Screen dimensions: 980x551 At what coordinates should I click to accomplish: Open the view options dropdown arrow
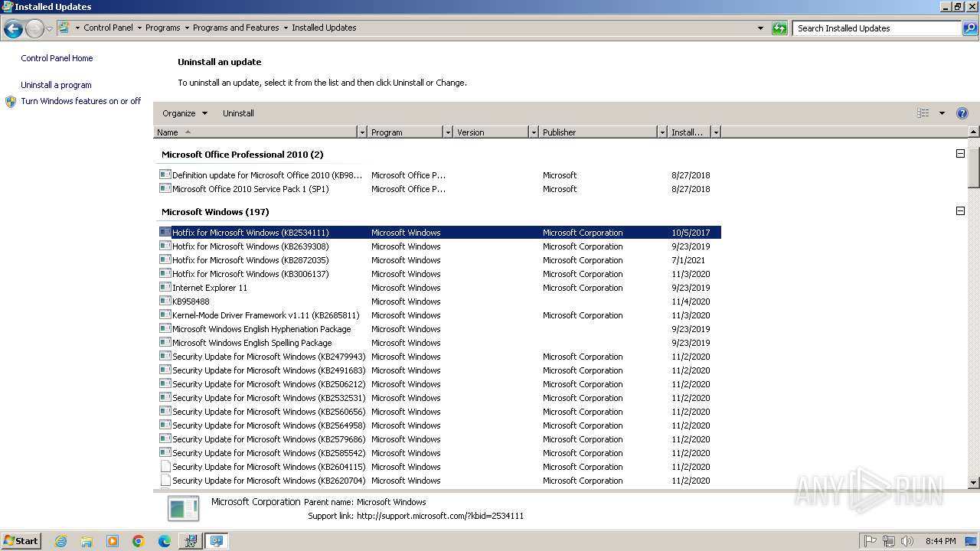tap(942, 113)
